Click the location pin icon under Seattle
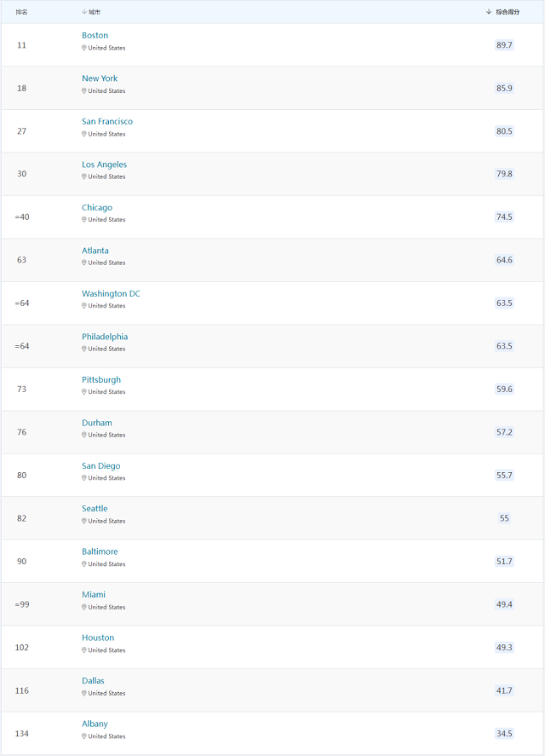This screenshot has height=756, width=545. pos(83,521)
